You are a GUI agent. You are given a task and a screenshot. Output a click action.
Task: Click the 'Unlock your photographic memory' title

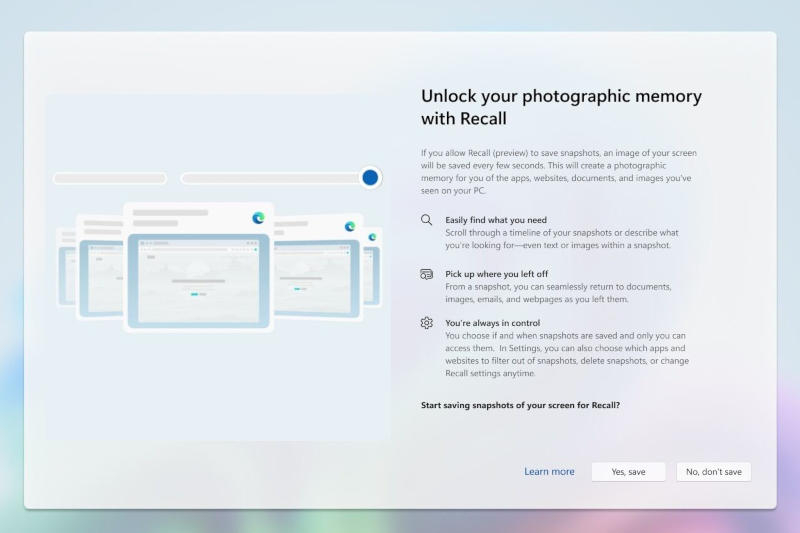[561, 108]
